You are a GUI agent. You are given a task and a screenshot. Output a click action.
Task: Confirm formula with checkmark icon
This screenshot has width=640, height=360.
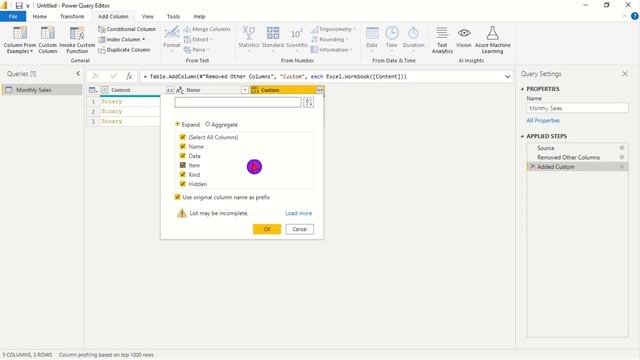point(113,76)
